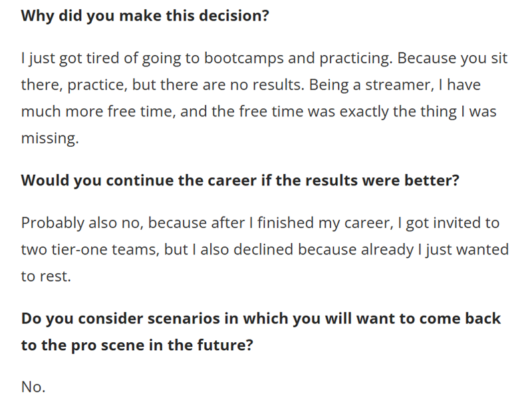Image resolution: width=532 pixels, height=402 pixels.
Task: Click the final answer 'No.'
Action: (x=33, y=387)
